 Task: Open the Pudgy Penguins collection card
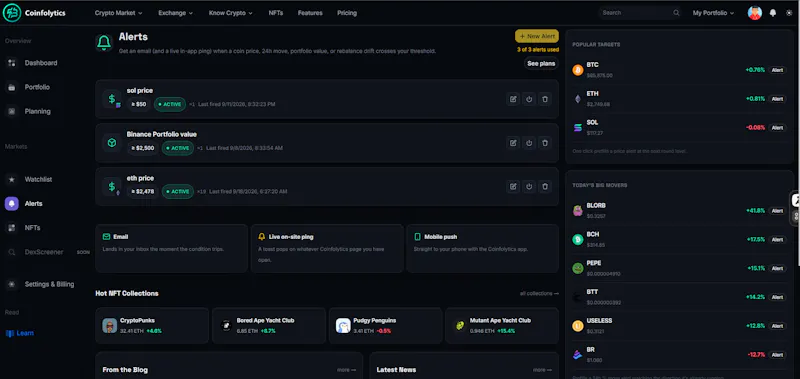[386, 325]
